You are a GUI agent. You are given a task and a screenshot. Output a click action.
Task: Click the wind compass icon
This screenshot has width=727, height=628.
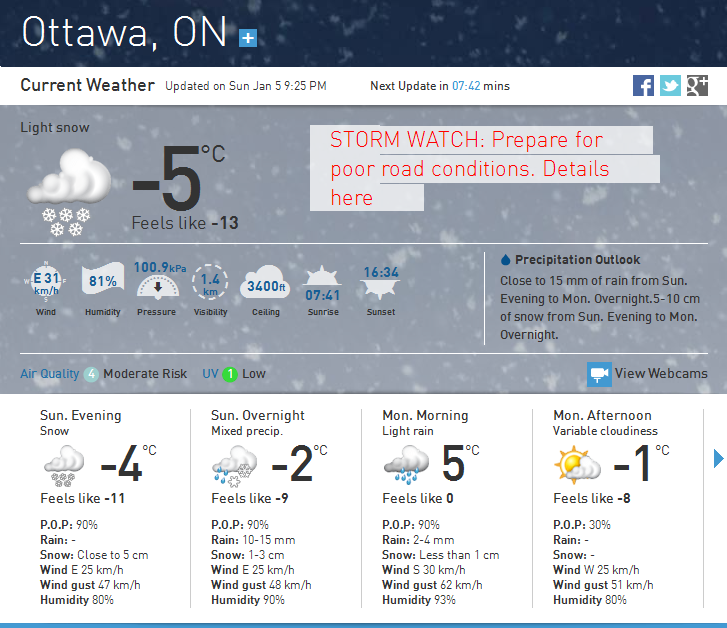coord(45,282)
